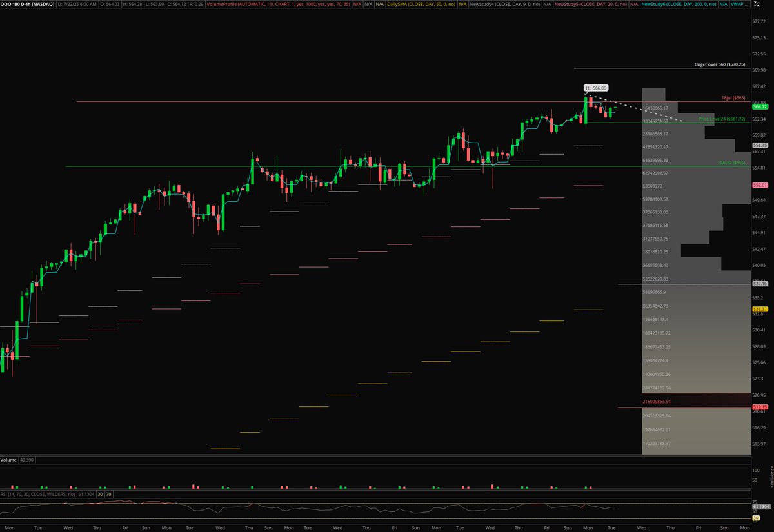Click the RSI (14, 70, 30, CLOSE, WILDERS) label

point(38,494)
